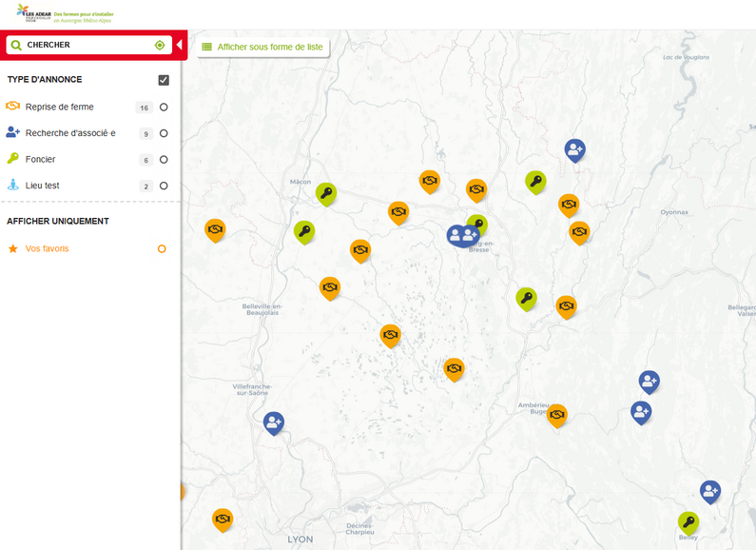Collapse the sidebar with the white arrow
756x550 pixels.
[179, 45]
